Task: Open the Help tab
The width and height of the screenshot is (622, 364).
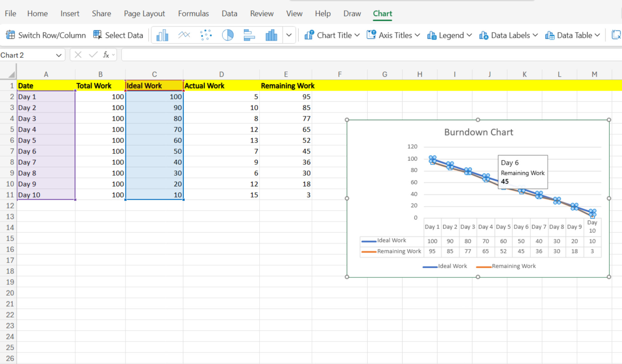Action: pos(323,13)
